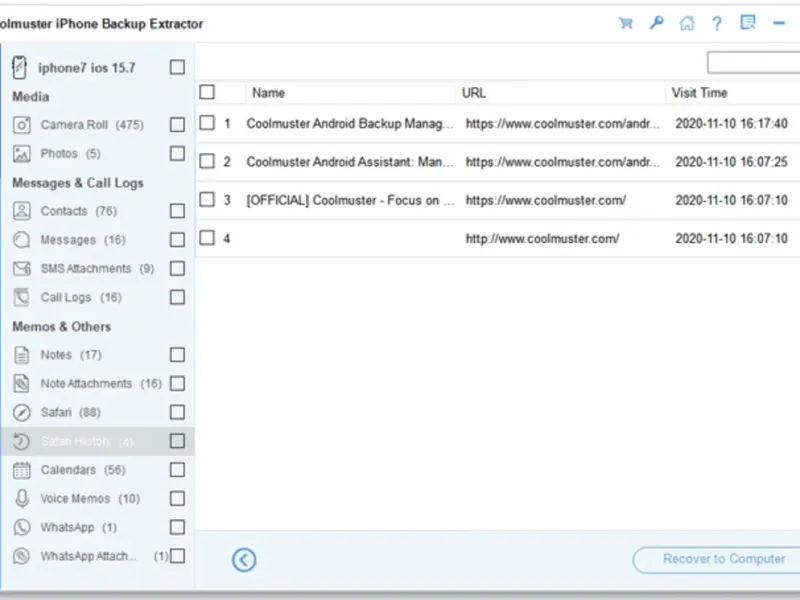
Task: Tick the Camera Roll checkbox
Action: pyautogui.click(x=177, y=125)
